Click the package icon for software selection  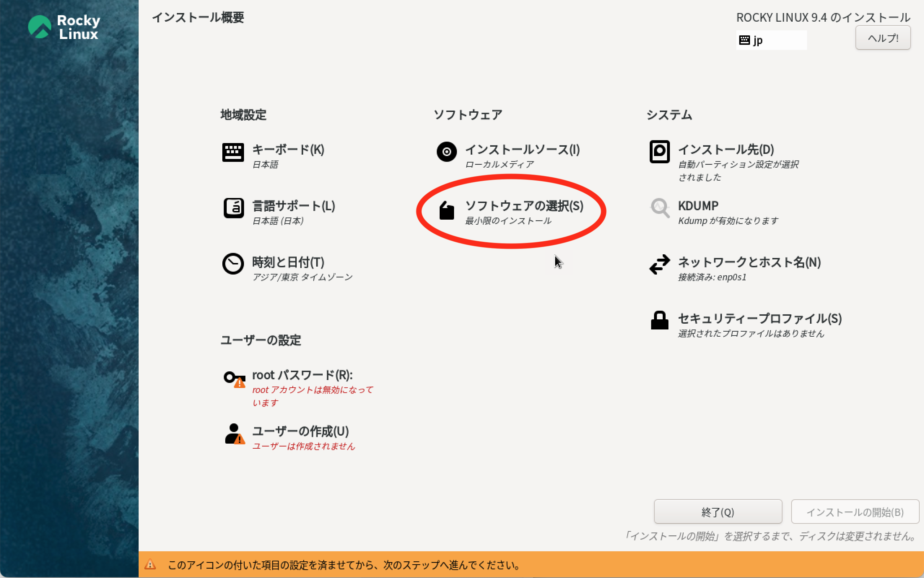446,210
